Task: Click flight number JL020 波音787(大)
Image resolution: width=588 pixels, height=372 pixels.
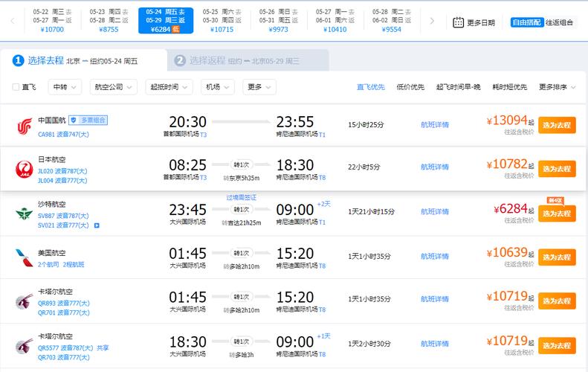Action: (62, 171)
